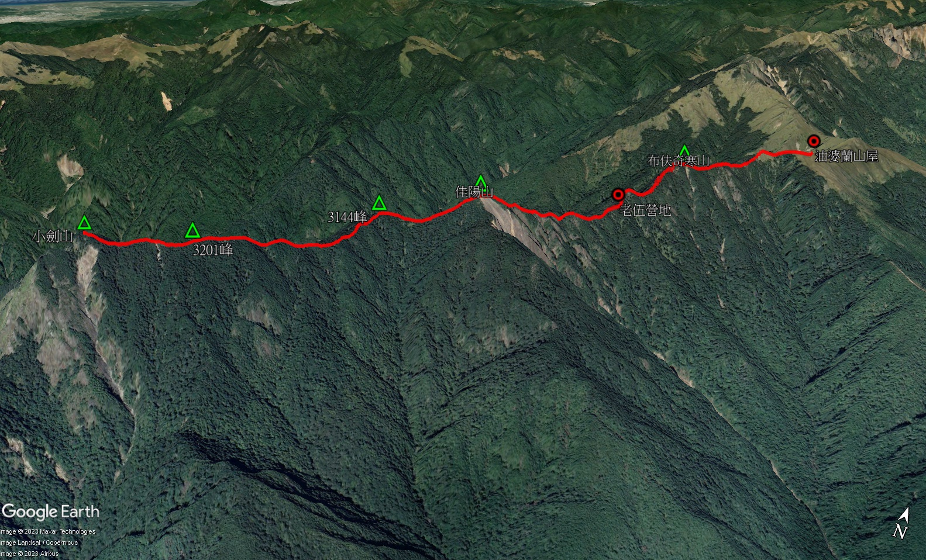This screenshot has width=926, height=560.
Task: Select the 佳陽山 place label
Action: (x=475, y=192)
